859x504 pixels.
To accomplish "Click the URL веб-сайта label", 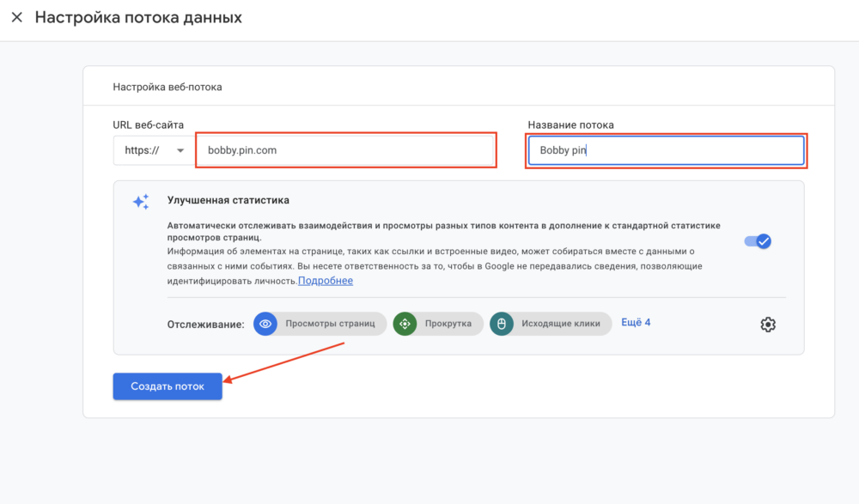I will click(x=149, y=124).
